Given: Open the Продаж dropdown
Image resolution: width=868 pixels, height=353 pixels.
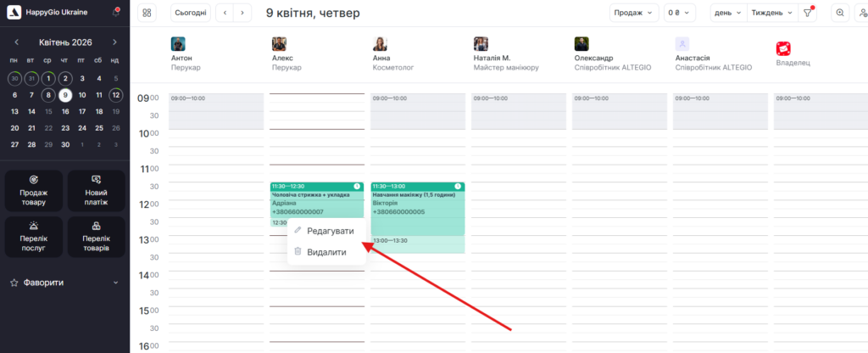Looking at the screenshot, I should pyautogui.click(x=633, y=13).
